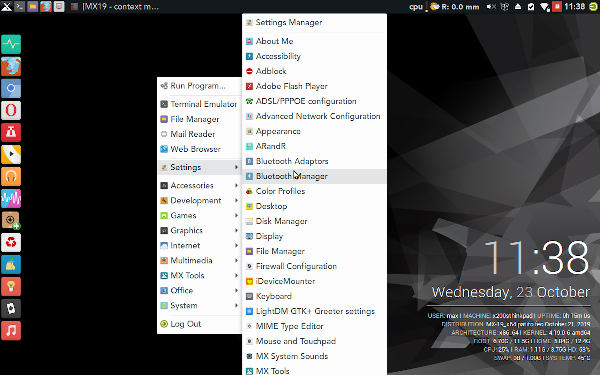Launch Terminal Emulator from the context menu
Viewport: 600px width, 375px height.
pyautogui.click(x=199, y=104)
